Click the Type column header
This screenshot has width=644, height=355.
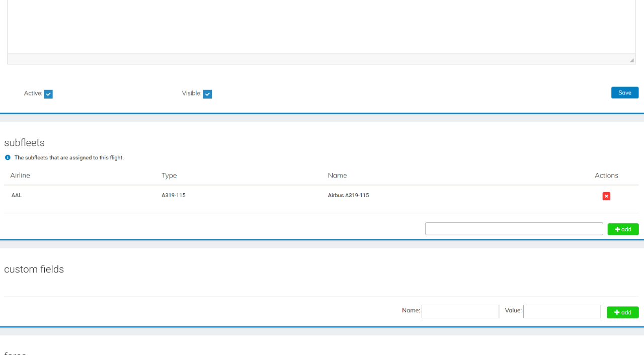coord(169,175)
